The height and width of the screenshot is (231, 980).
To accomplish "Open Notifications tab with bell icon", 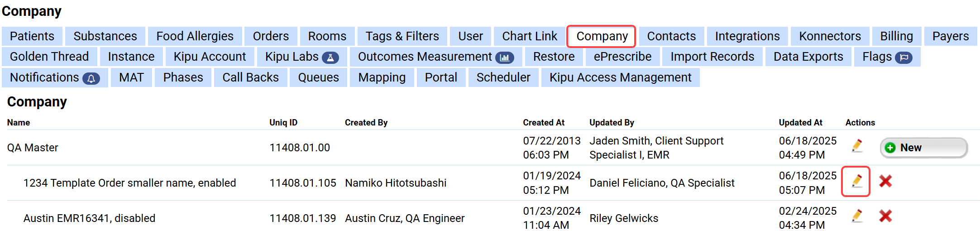I will 55,77.
